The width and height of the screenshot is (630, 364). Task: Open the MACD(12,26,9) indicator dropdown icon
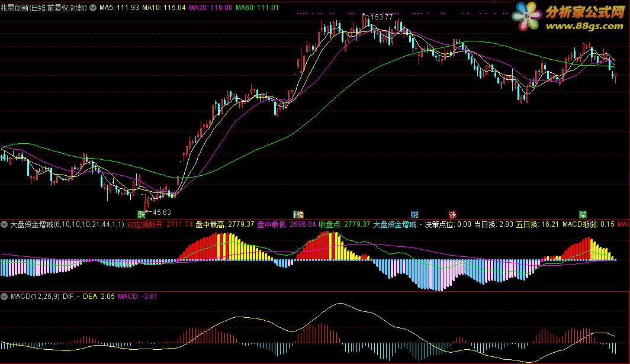click(4, 297)
